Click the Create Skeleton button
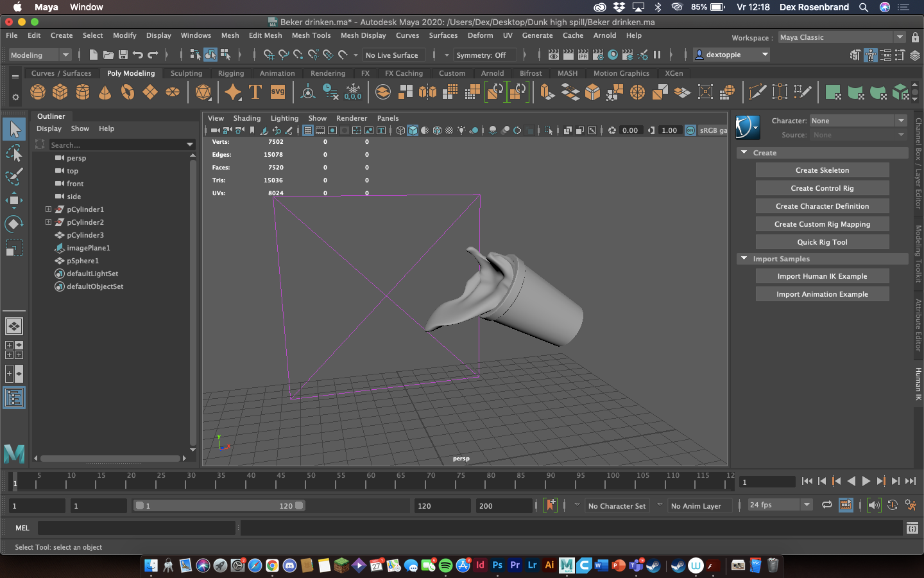This screenshot has height=578, width=924. pos(822,170)
